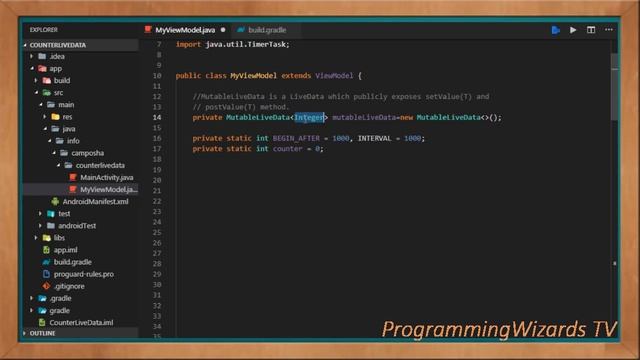Viewport: 640px width, 360px height.
Task: Open the editor more actions ellipsis
Action: [x=609, y=30]
